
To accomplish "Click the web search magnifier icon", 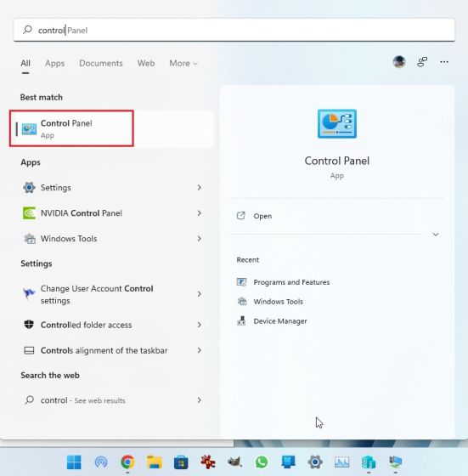I will [29, 399].
